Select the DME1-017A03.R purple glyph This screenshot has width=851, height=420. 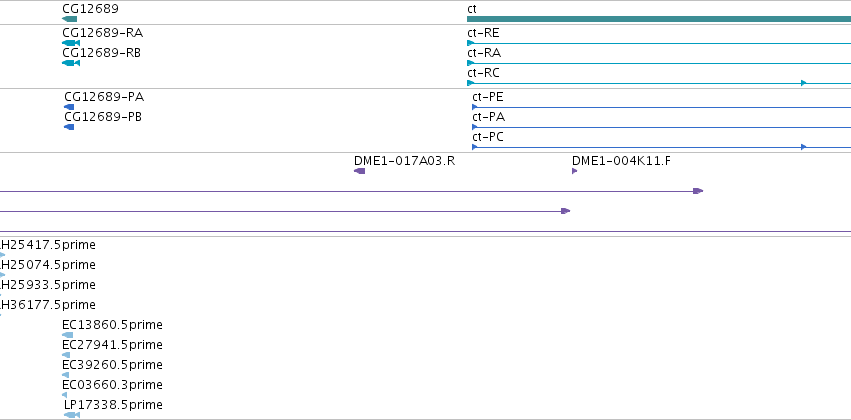[359, 171]
